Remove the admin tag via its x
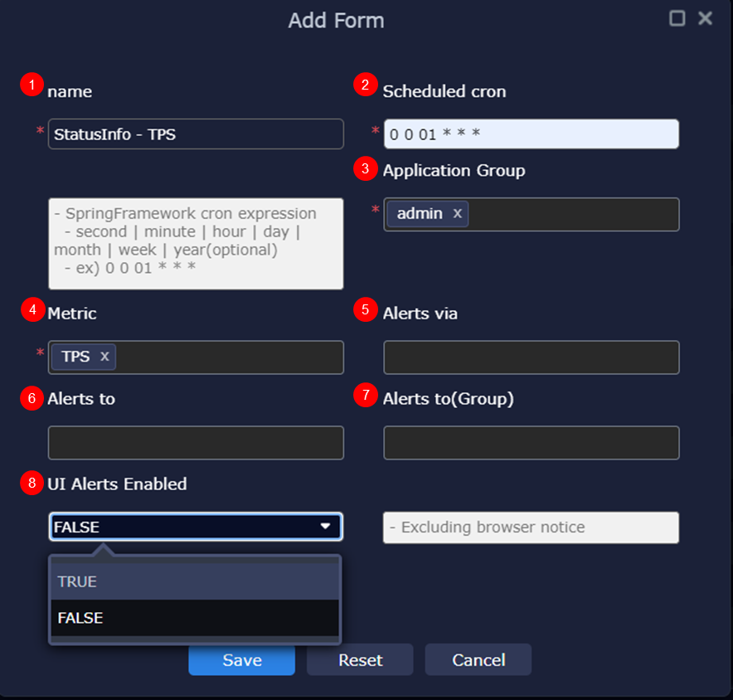Viewport: 733px width, 700px height. pyautogui.click(x=457, y=214)
